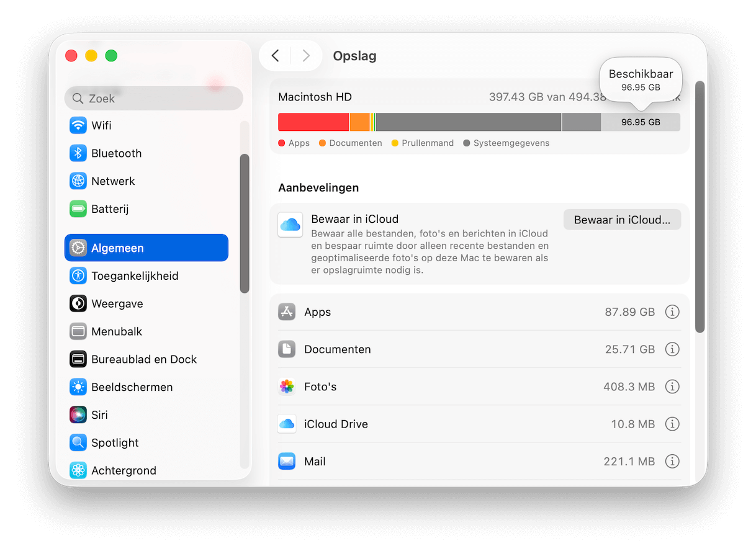Click the Macintosh HD label
The image size is (756, 551).
pos(315,97)
